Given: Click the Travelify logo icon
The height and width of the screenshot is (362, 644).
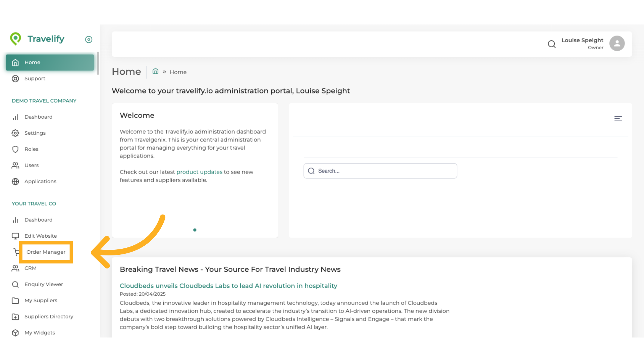Looking at the screenshot, I should point(15,39).
